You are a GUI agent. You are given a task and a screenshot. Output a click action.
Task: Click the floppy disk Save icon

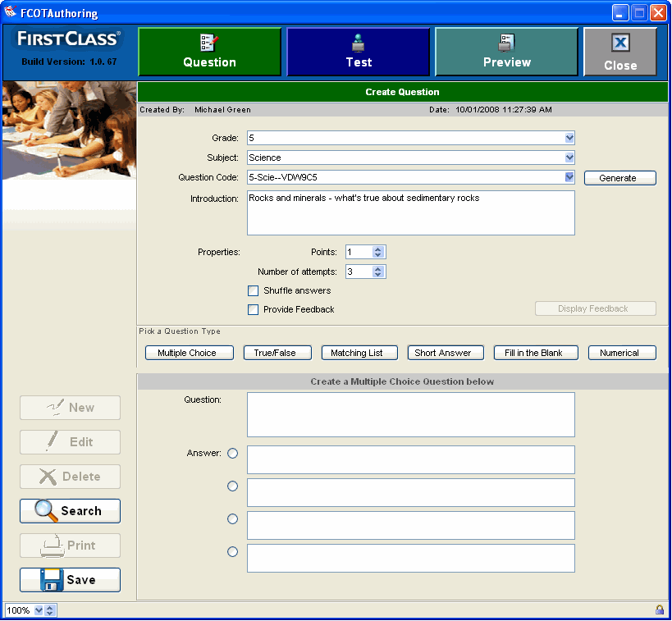coord(53,579)
